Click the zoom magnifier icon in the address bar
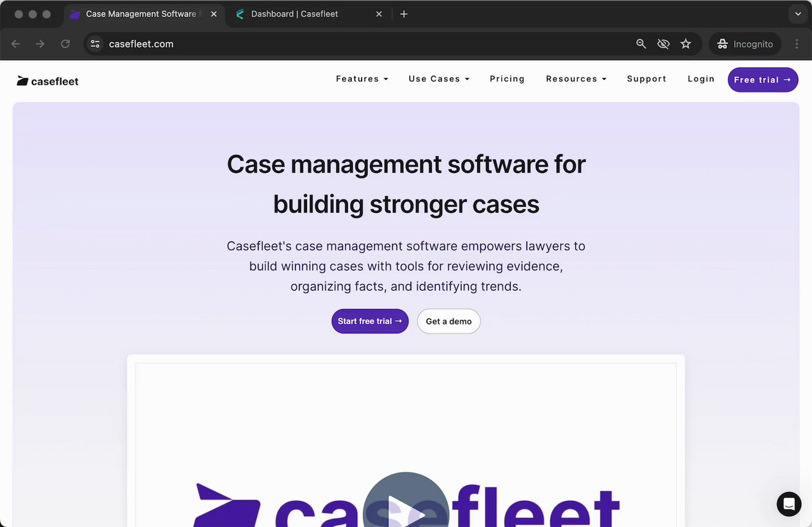The height and width of the screenshot is (527, 812). (641, 44)
